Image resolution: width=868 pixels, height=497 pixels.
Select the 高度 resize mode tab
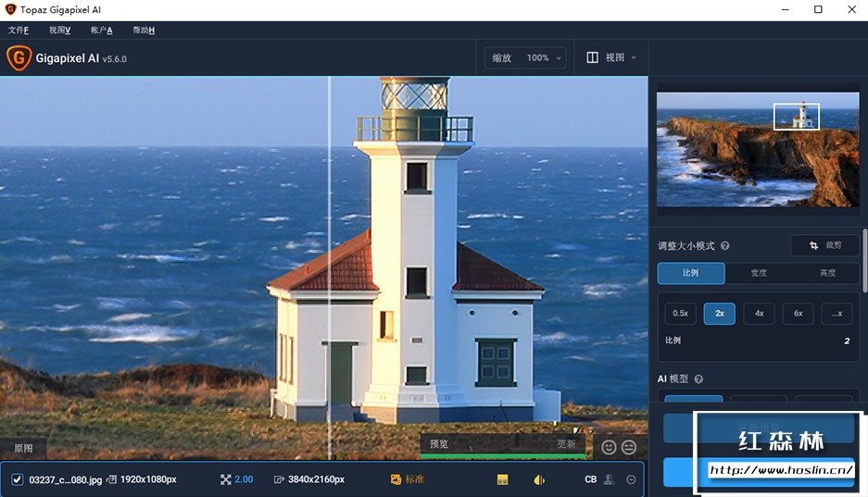click(x=827, y=273)
